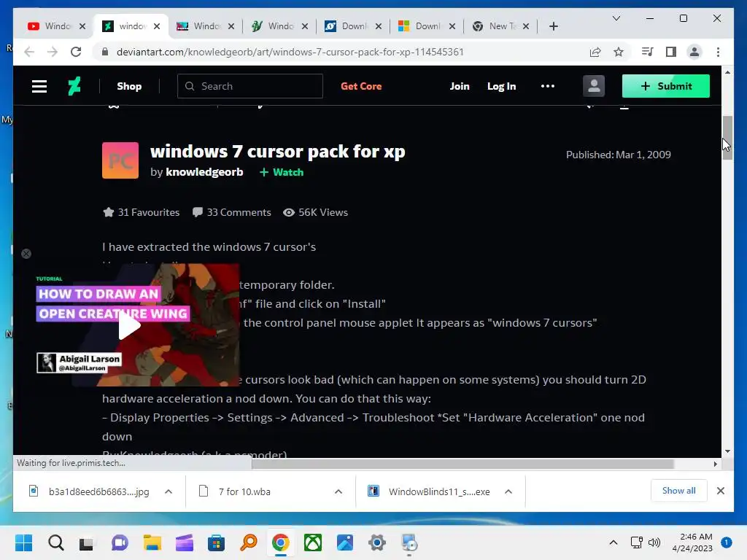
Task: Click the user avatar icon in header
Action: (x=594, y=86)
